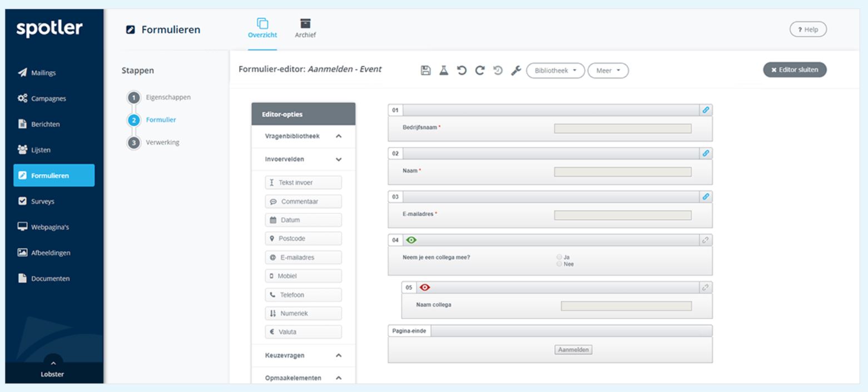The image size is (868, 392).
Task: Click the grey link icon on question 04
Action: click(706, 240)
